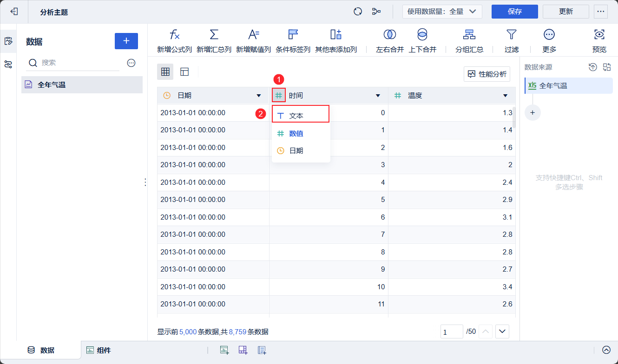This screenshot has width=618, height=364.
Task: Click the more options icon beside search box
Action: click(131, 63)
